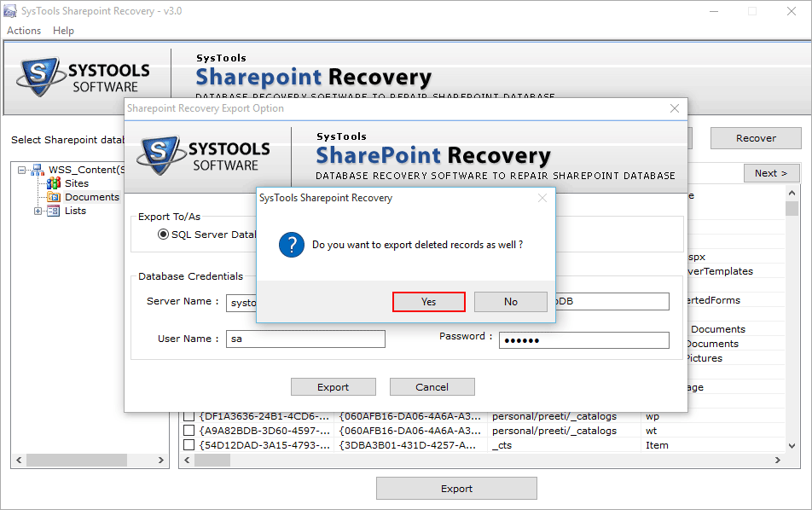
Task: Click the Documents folder icon in tree
Action: (x=54, y=197)
